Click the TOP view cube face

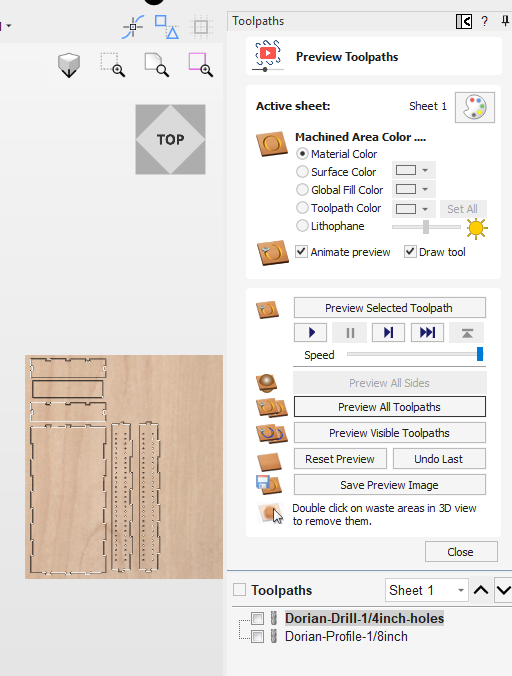coord(170,139)
